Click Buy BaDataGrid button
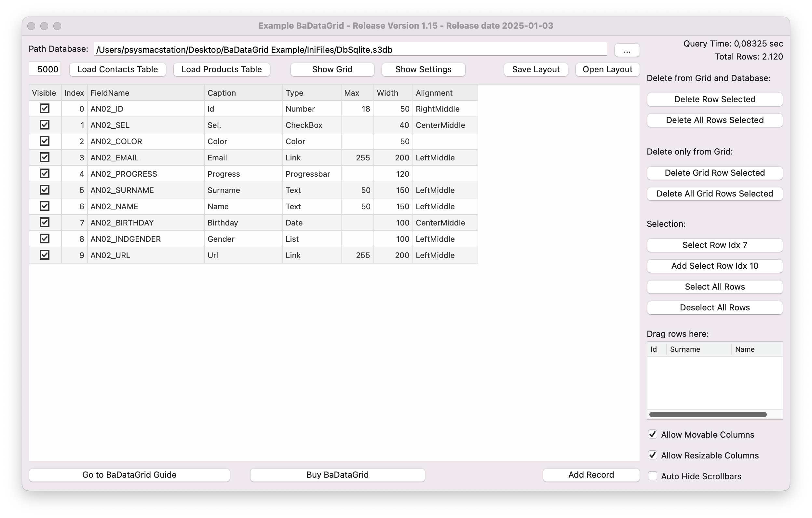812x518 pixels. tap(338, 475)
